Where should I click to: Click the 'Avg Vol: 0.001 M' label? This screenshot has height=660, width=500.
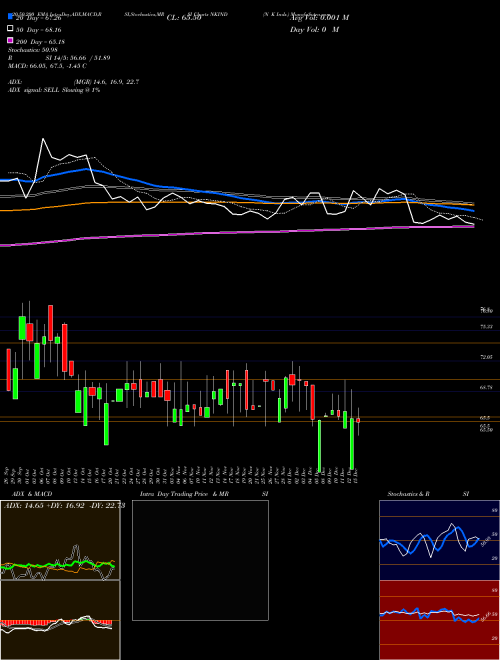(319, 17)
